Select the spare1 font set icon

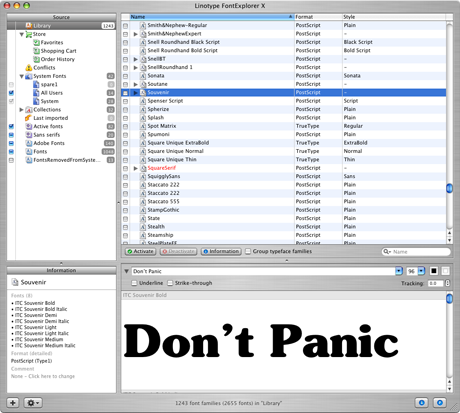pyautogui.click(x=36, y=84)
